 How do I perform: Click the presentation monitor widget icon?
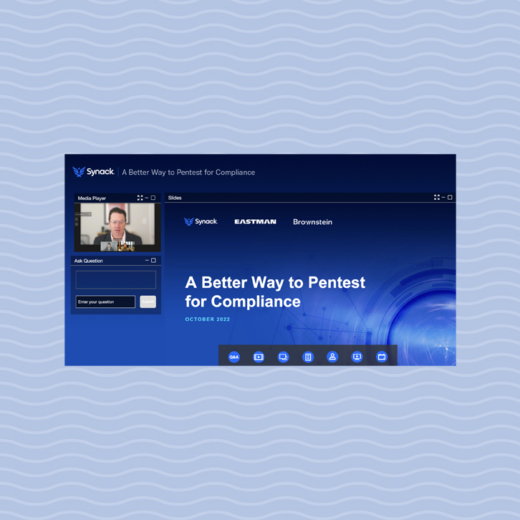(x=357, y=357)
